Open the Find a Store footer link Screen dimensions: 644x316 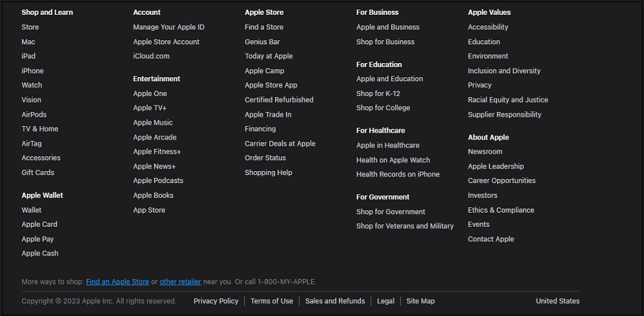[264, 28]
